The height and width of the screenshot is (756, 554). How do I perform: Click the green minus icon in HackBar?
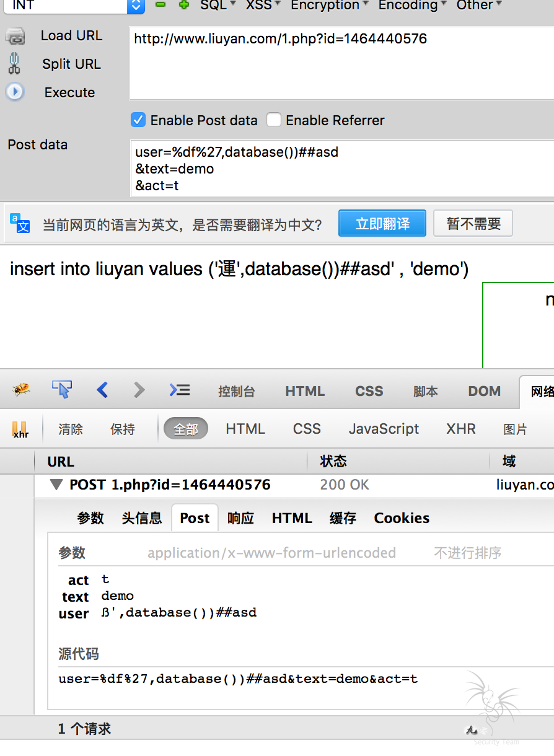pyautogui.click(x=160, y=5)
